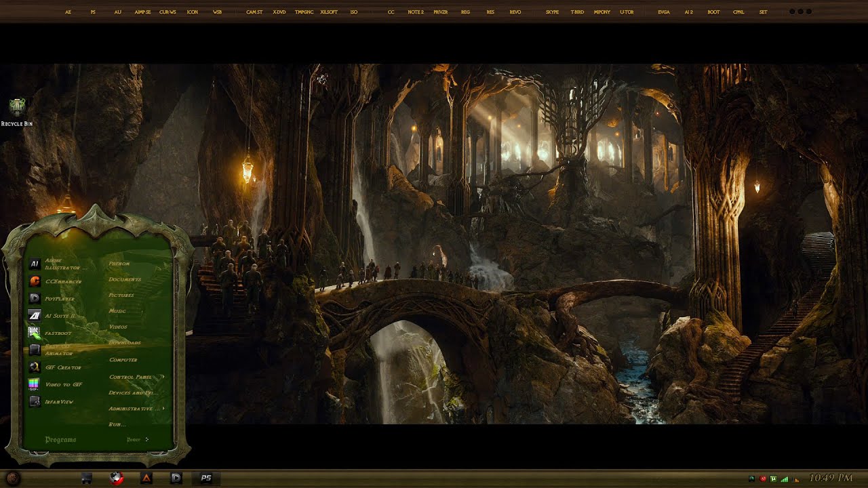Click the AMP SE shortcut in the top bar
The width and height of the screenshot is (868, 488).
click(x=142, y=12)
